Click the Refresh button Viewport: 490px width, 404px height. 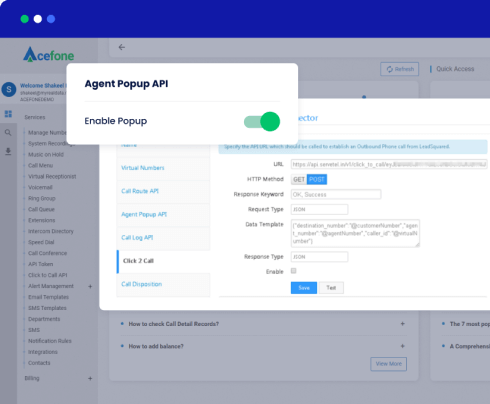(x=400, y=69)
